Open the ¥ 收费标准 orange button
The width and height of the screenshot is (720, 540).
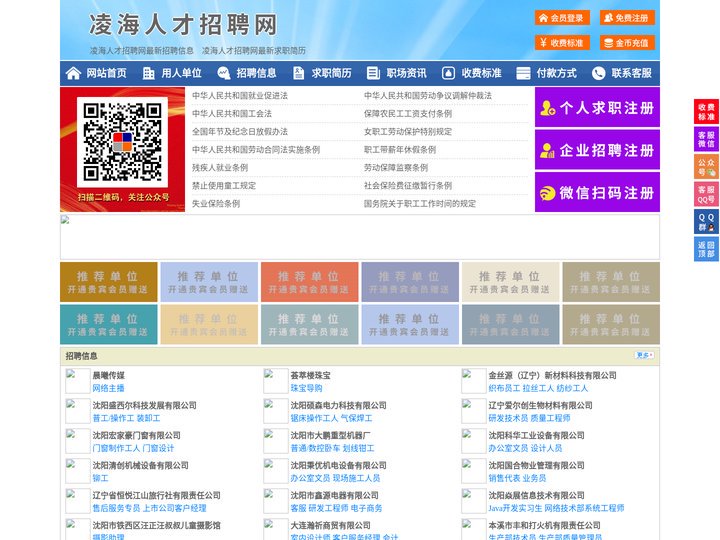(562, 43)
